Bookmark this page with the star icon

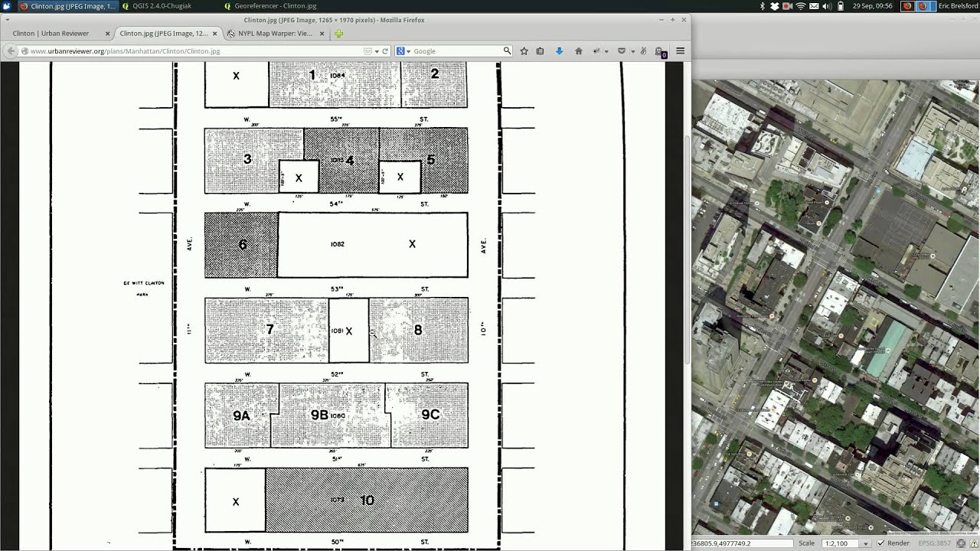(524, 51)
